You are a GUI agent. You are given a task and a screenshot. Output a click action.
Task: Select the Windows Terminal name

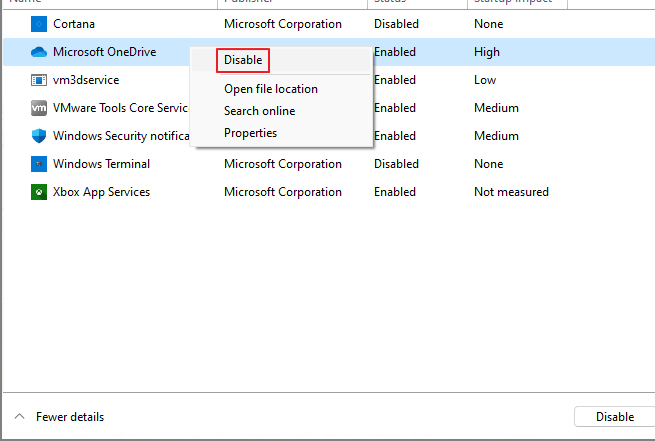[101, 164]
